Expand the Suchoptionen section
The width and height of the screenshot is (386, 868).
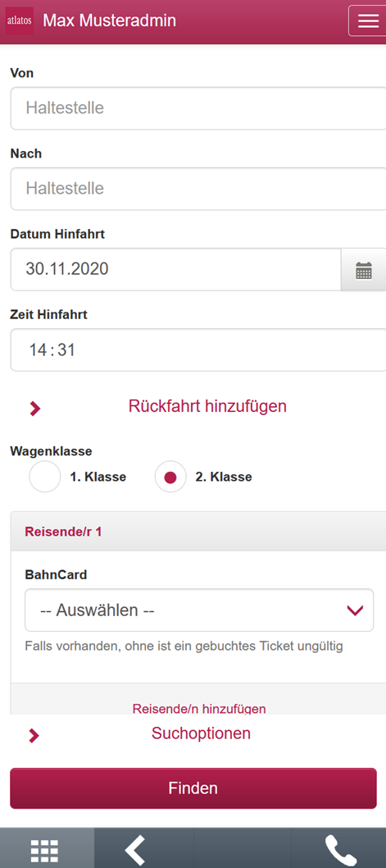pyautogui.click(x=201, y=733)
